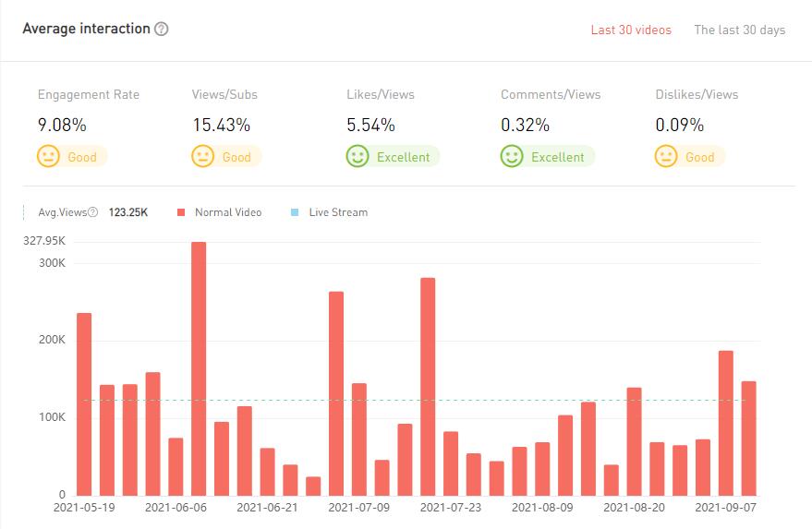Click Likes/Views Excellent smiley icon

tap(358, 156)
